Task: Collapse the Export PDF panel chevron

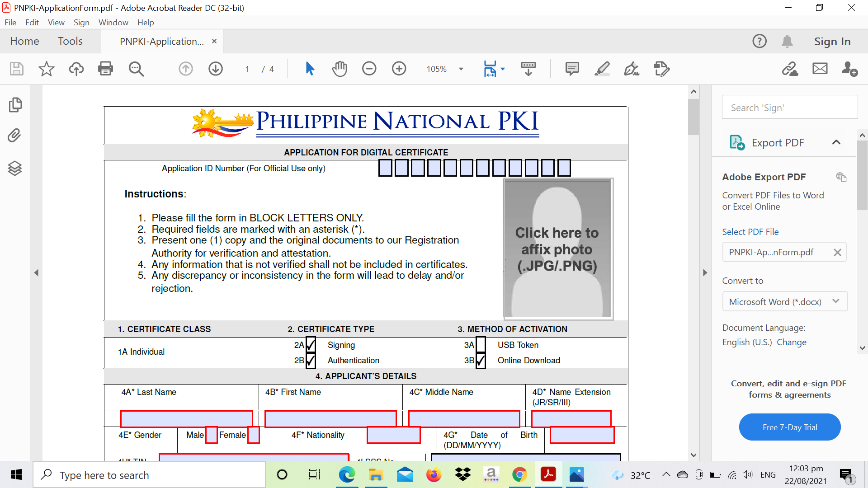Action: pos(836,142)
